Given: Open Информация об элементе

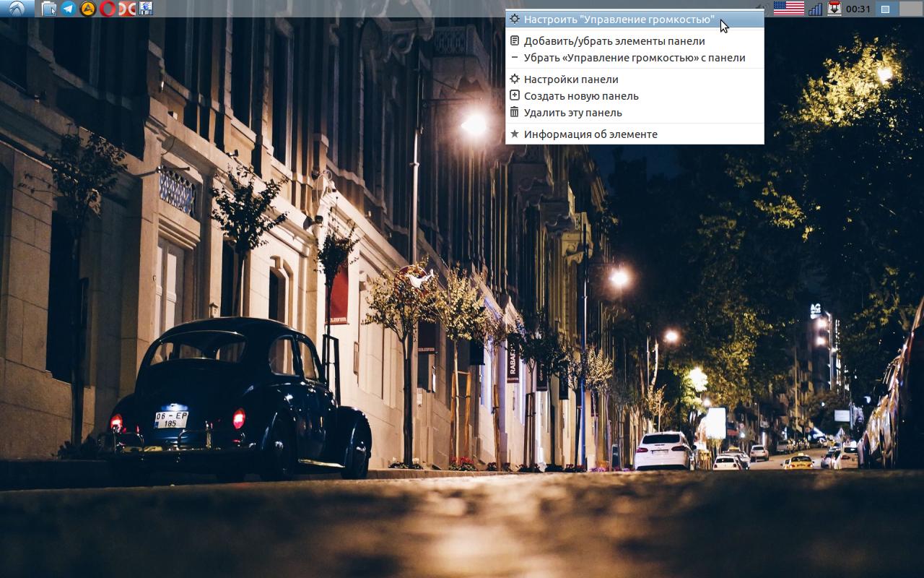Looking at the screenshot, I should 635,134.
